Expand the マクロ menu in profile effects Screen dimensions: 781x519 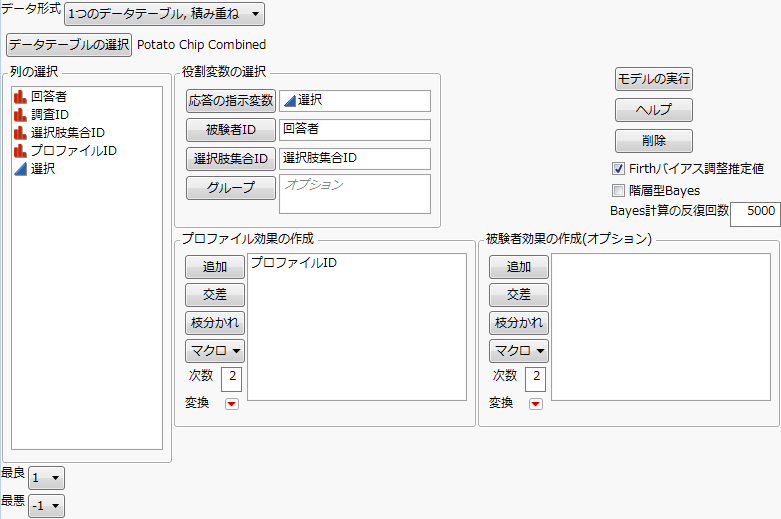(x=215, y=351)
